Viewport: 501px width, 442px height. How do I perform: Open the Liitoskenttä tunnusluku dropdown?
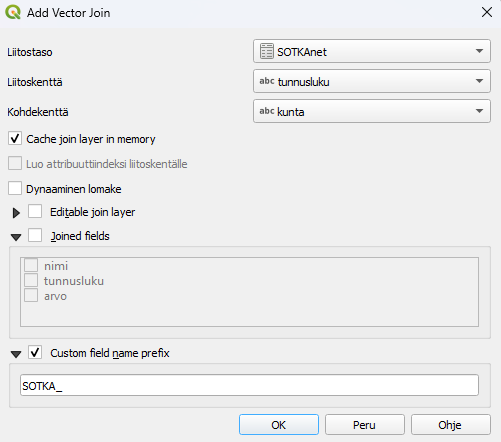tap(372, 81)
